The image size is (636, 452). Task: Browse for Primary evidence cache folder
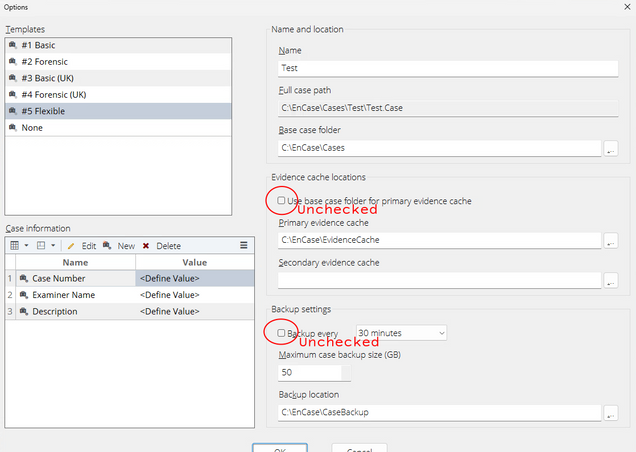click(611, 240)
